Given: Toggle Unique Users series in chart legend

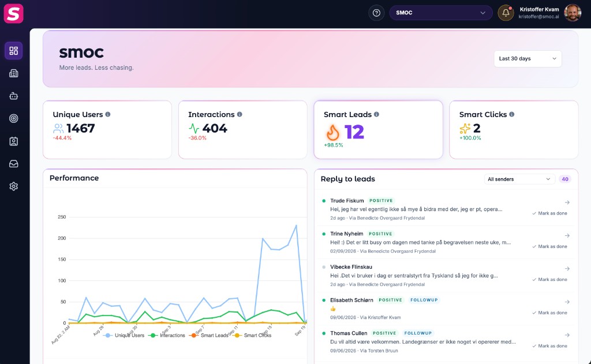Looking at the screenshot, I should pyautogui.click(x=124, y=335).
